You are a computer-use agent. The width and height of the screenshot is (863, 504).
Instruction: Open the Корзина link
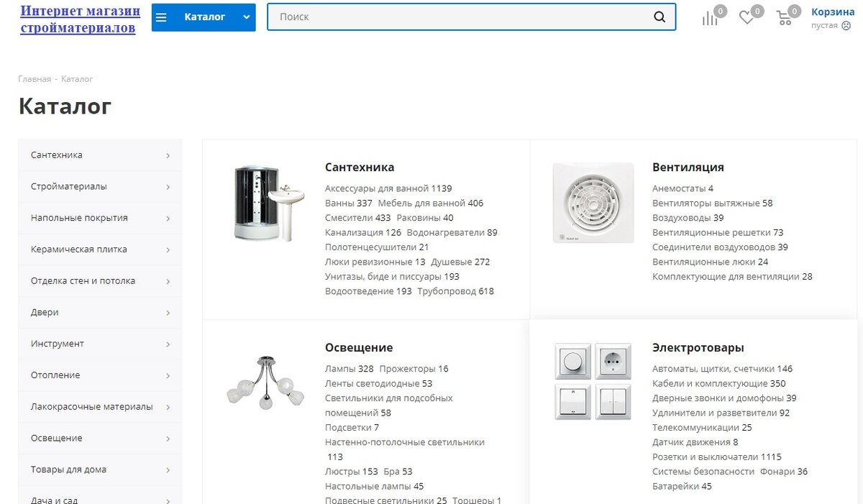[833, 12]
